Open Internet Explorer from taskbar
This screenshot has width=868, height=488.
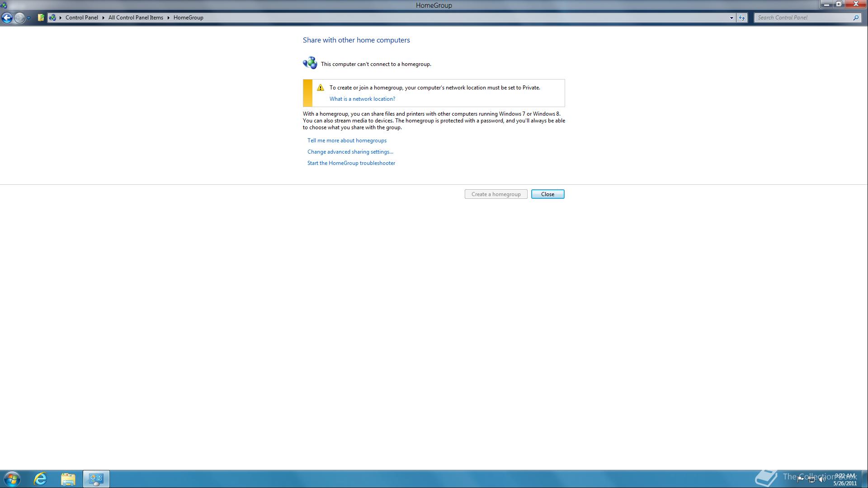40,479
